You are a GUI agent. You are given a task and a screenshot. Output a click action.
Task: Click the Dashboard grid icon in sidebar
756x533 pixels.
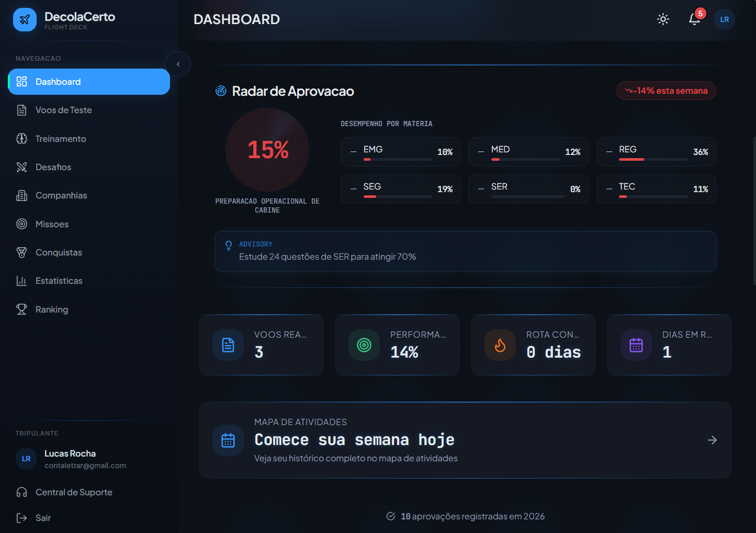tap(21, 82)
